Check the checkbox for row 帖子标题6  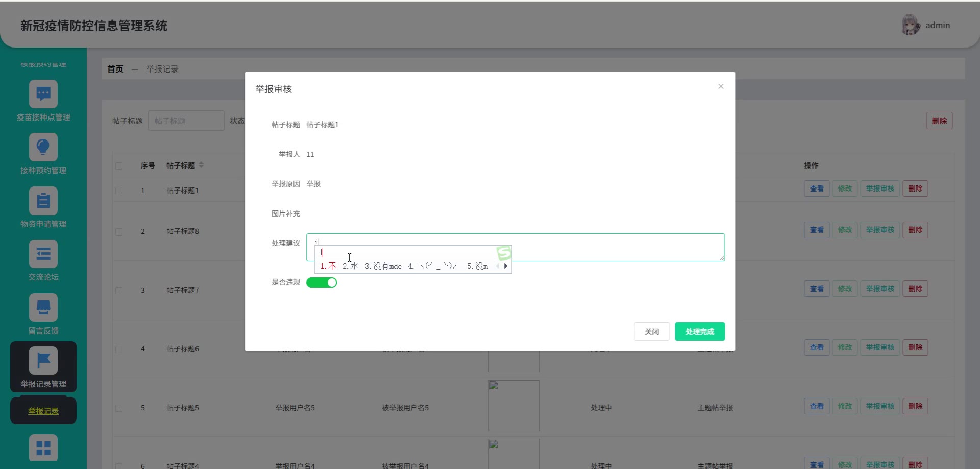pyautogui.click(x=119, y=349)
